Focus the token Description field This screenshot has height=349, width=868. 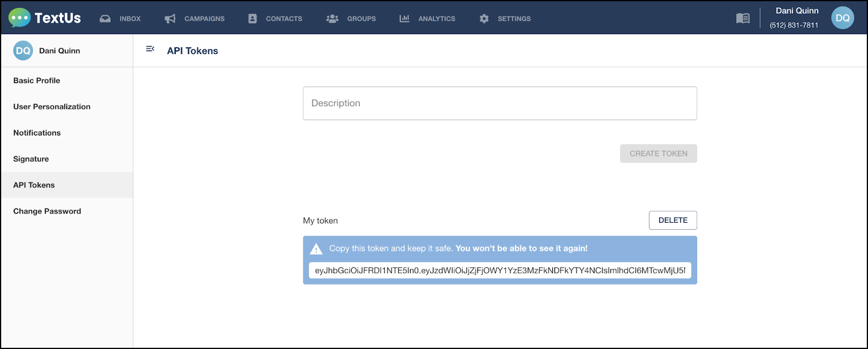(x=500, y=103)
